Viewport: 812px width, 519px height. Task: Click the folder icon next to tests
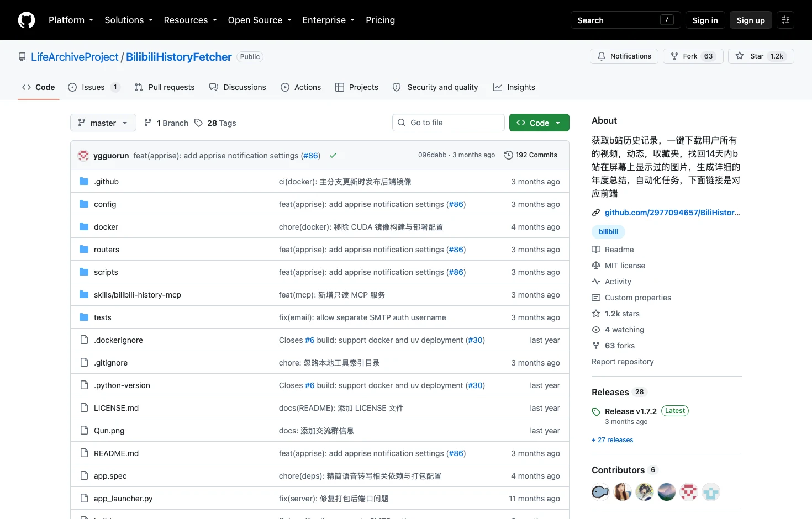click(84, 317)
